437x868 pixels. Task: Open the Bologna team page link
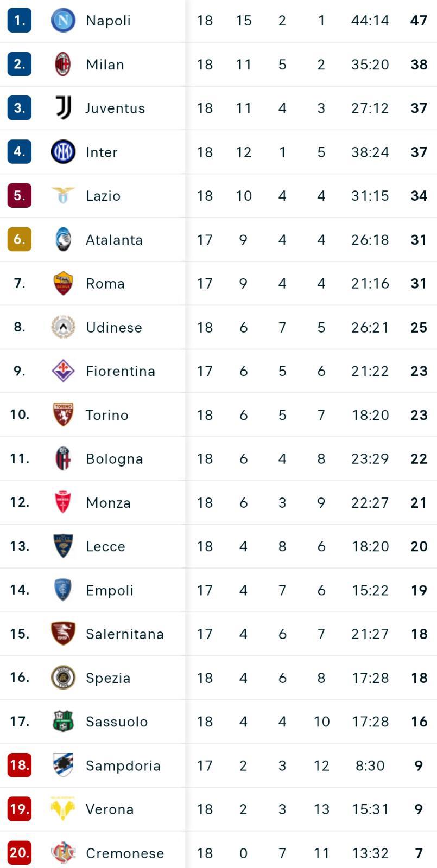tap(115, 459)
